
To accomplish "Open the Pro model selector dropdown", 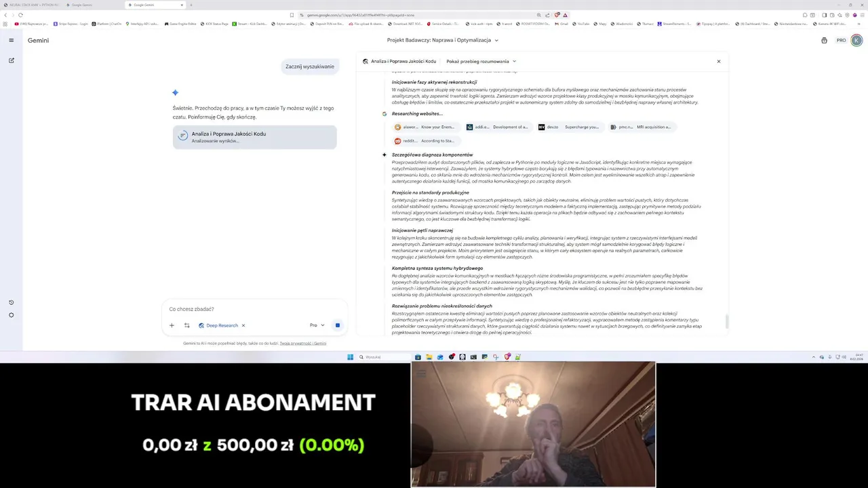I will click(x=317, y=325).
